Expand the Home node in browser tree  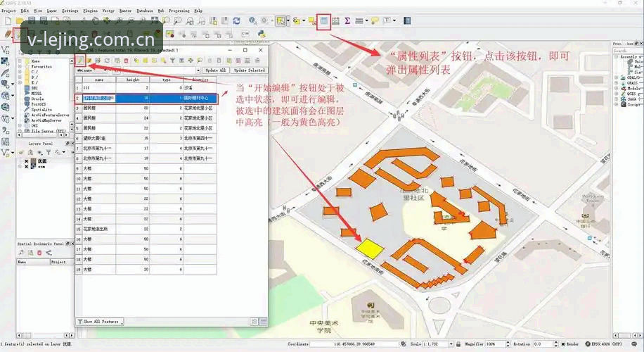tap(19, 61)
